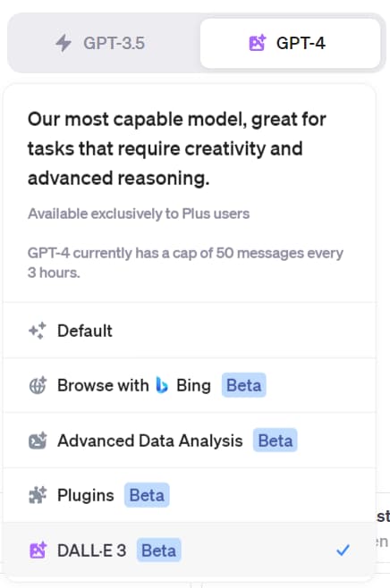The height and width of the screenshot is (588, 390).
Task: Click the purple image sparkle icon beside GPT-4
Action: (258, 43)
